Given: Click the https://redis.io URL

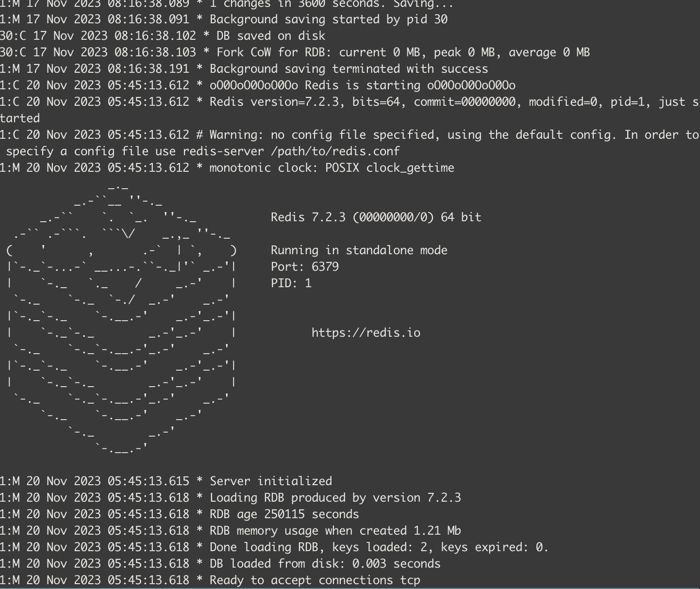Looking at the screenshot, I should click(366, 333).
